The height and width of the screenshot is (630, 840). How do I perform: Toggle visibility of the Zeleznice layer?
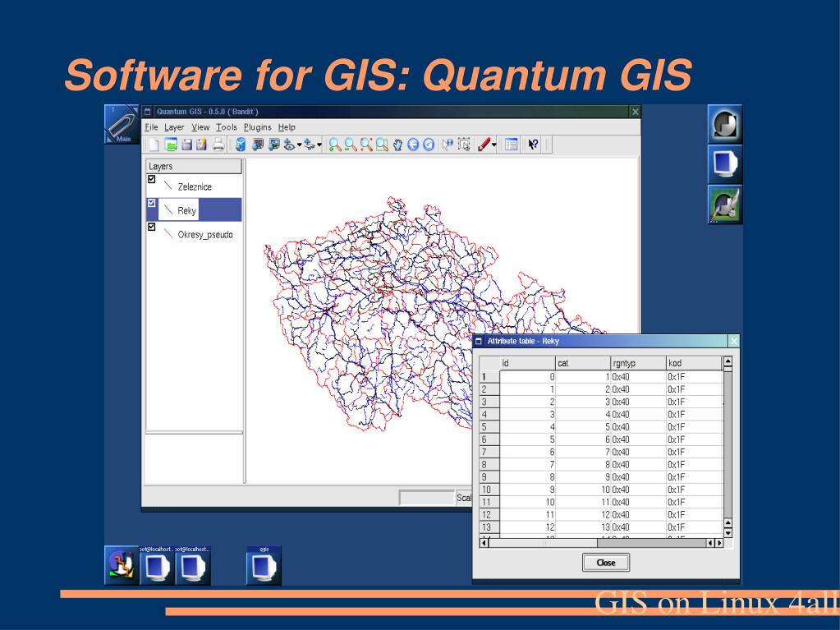(152, 179)
